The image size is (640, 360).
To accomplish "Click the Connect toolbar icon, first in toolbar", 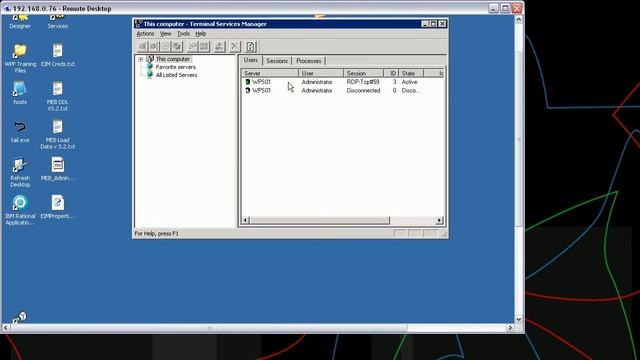I will point(142,47).
